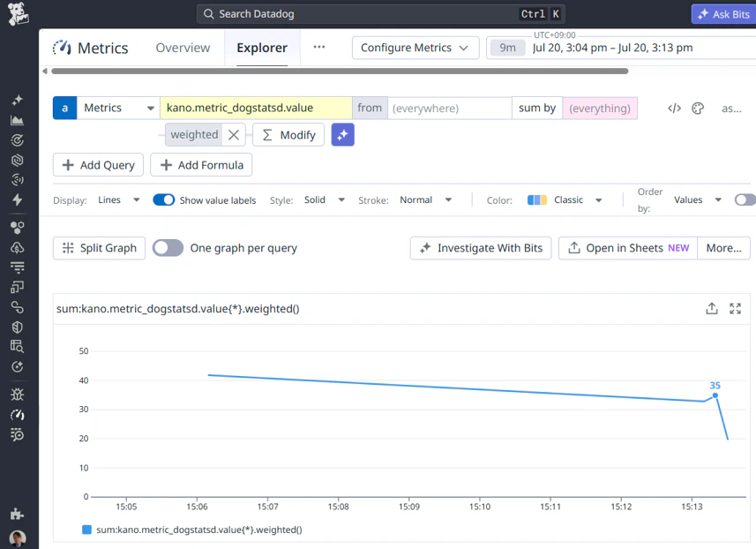Image resolution: width=756 pixels, height=549 pixels.
Task: Open Datadog home logo icon
Action: click(19, 13)
